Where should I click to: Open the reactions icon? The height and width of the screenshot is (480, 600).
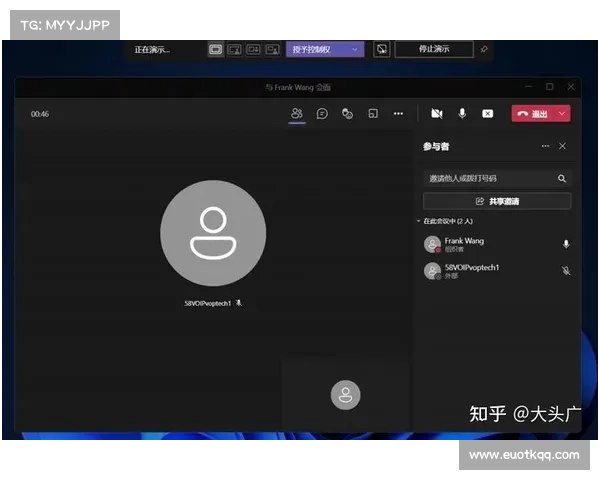tap(347, 114)
